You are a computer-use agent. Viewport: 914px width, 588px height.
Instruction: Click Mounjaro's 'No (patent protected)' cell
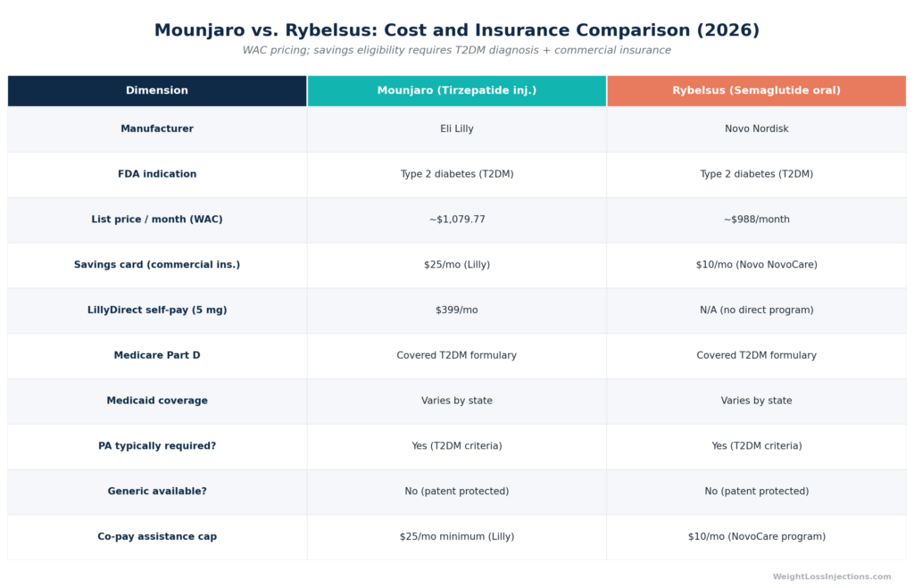click(456, 492)
